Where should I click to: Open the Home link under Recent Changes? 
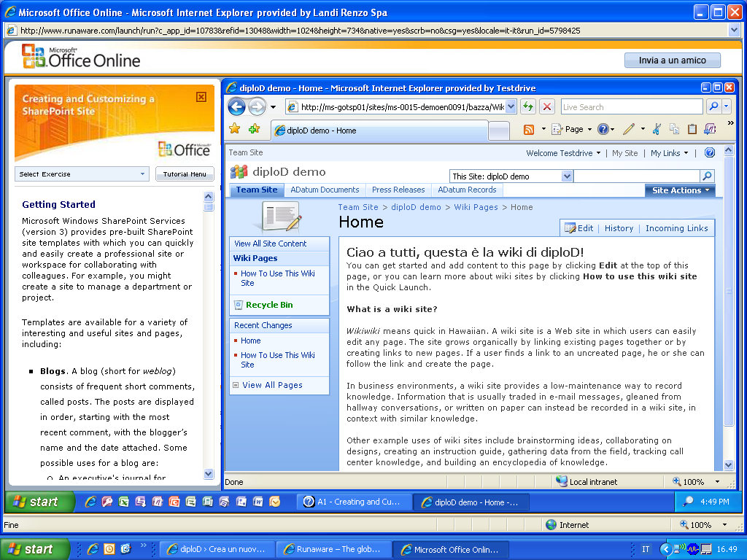tap(251, 341)
